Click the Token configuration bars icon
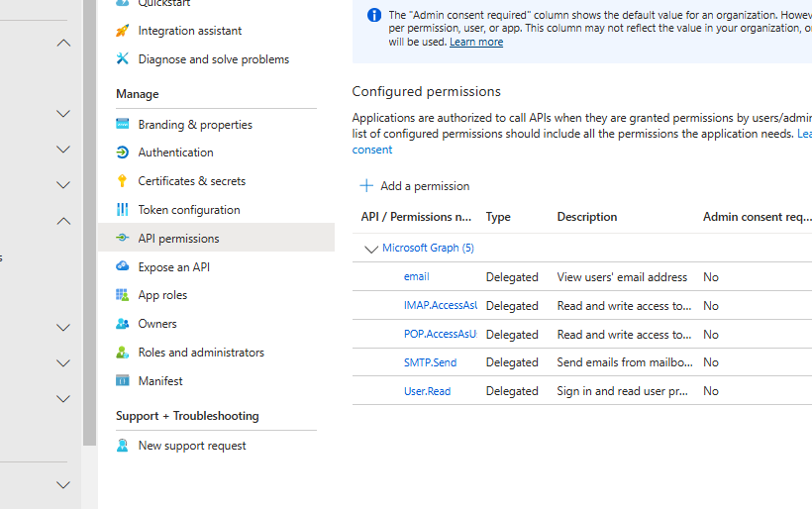This screenshot has height=509, width=812. pyautogui.click(x=122, y=209)
